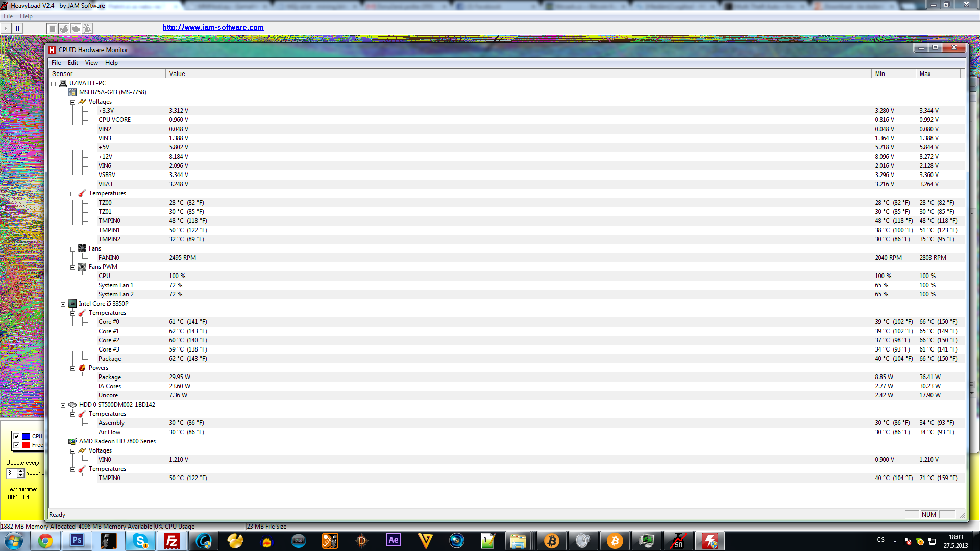Image resolution: width=980 pixels, height=551 pixels.
Task: Click the MSI motherboard icon
Action: (72, 92)
